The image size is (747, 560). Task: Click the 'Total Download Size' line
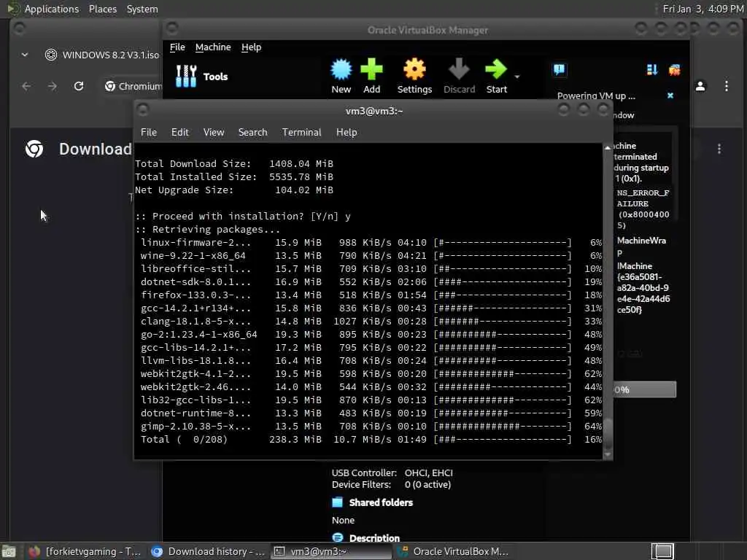234,164
